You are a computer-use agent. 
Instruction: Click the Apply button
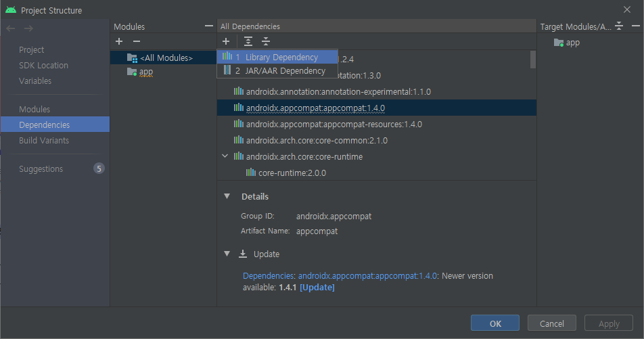609,323
